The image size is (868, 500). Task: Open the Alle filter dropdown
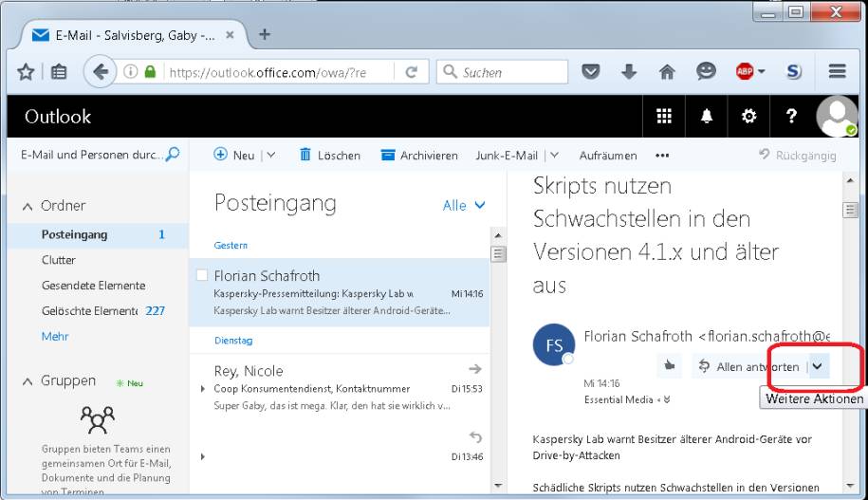[x=464, y=206]
